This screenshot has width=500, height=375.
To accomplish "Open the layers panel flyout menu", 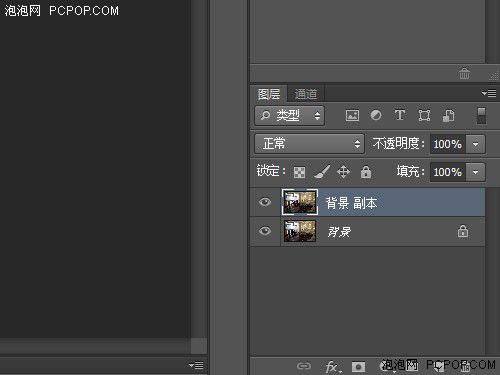I will pyautogui.click(x=489, y=94).
